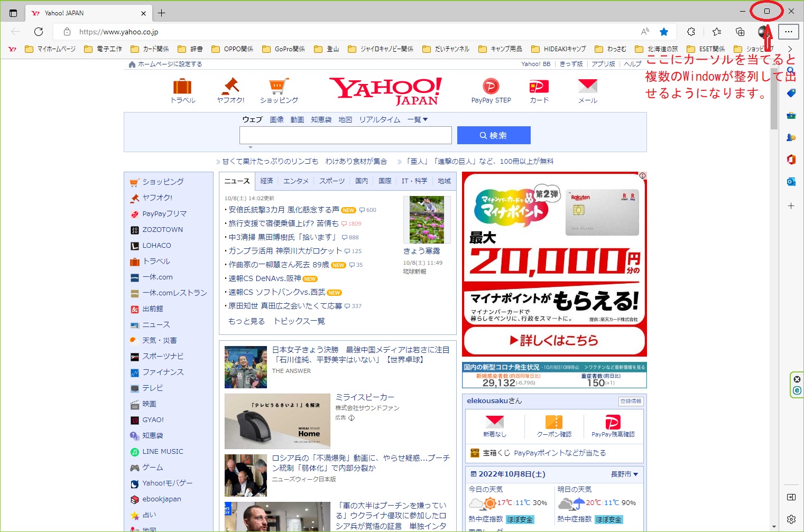This screenshot has height=532, width=804.
Task: Open the もっと見る news link
Action: (246, 321)
